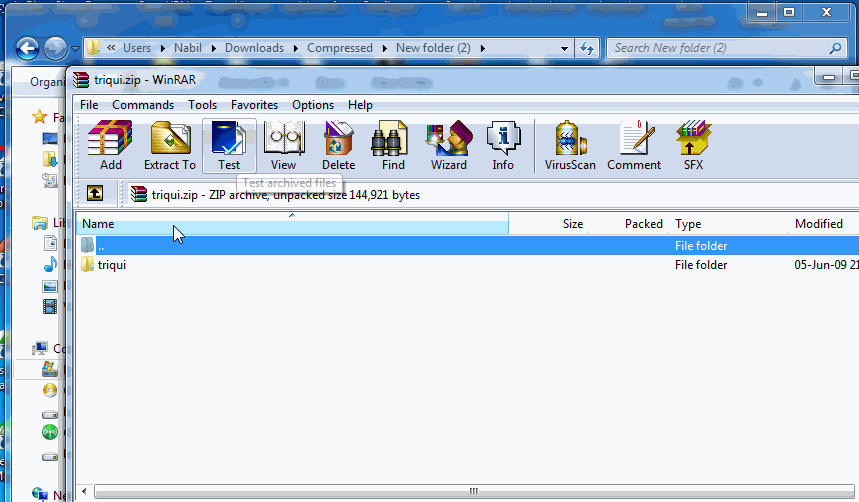Click the Delete toolbar icon

click(339, 145)
